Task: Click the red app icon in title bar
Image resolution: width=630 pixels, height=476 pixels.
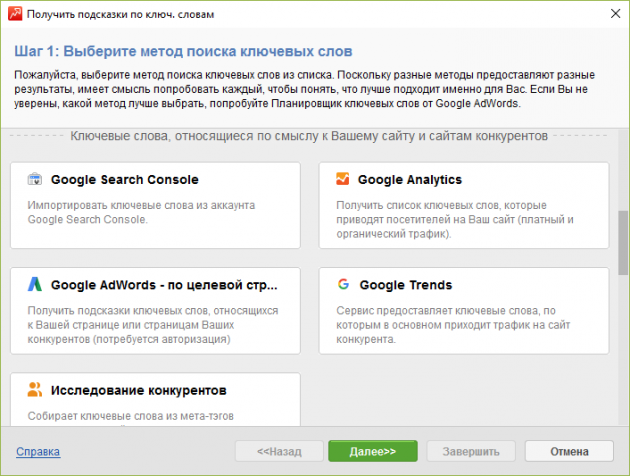Action: [x=12, y=15]
